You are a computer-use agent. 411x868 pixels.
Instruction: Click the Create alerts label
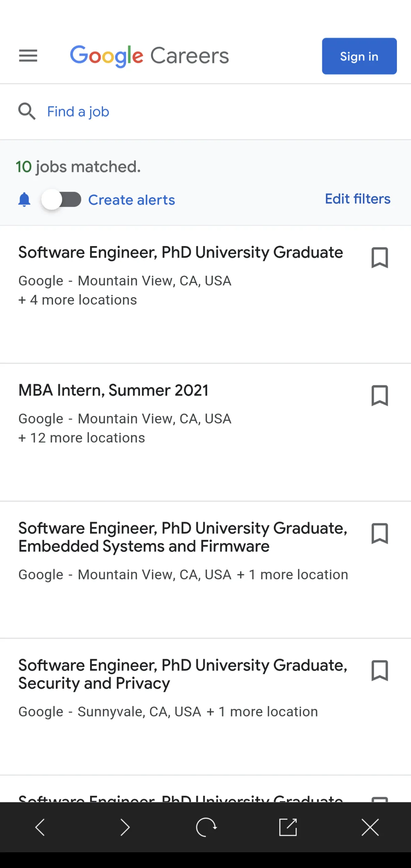(132, 200)
